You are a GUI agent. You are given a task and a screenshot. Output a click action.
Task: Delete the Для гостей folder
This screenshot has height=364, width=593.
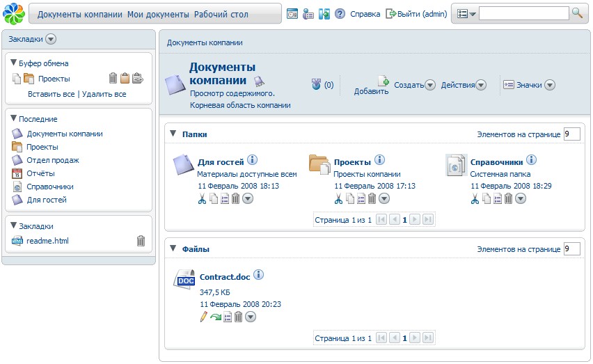236,198
